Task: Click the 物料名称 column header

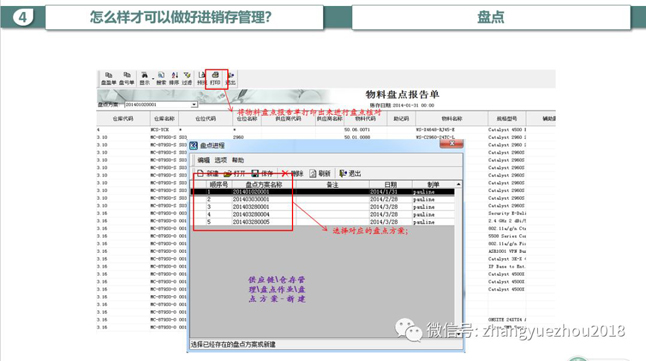Action: point(452,119)
